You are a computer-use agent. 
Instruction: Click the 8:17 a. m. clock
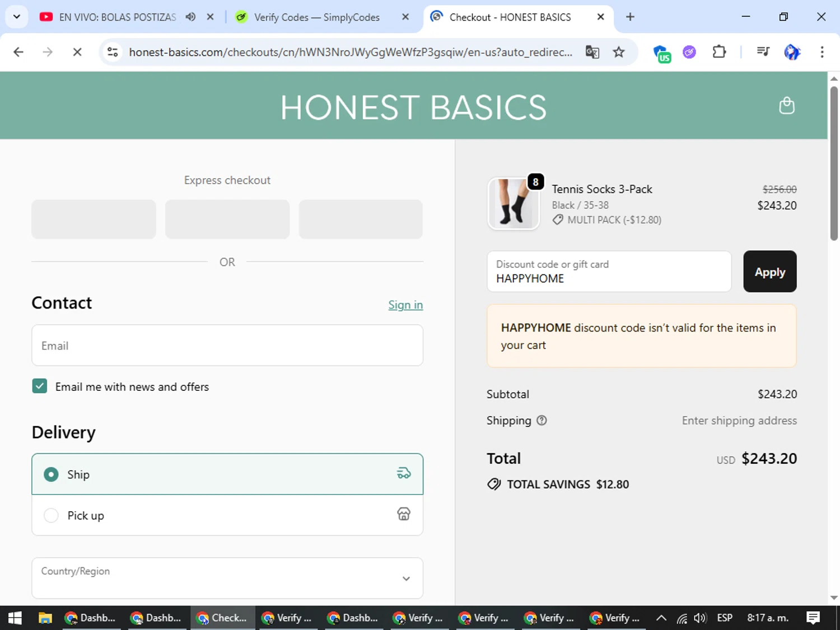[768, 618]
